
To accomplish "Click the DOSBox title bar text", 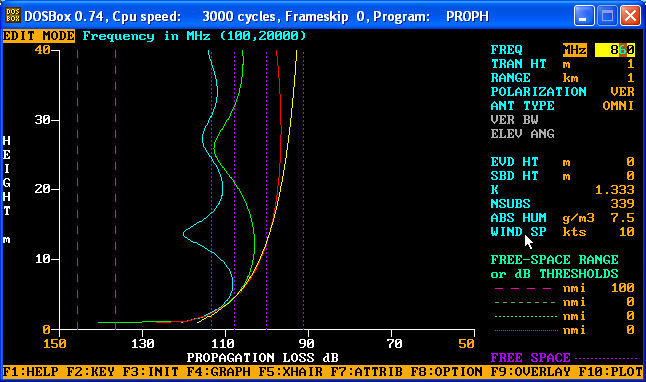I will tap(256, 16).
